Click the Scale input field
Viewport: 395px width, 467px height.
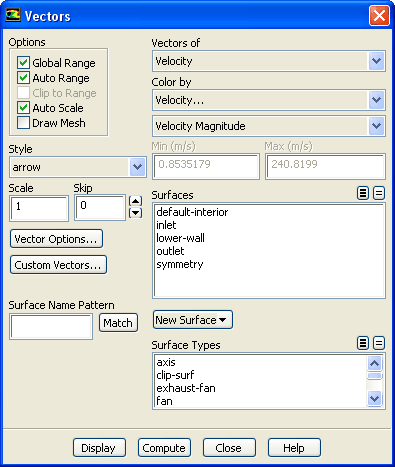click(39, 208)
